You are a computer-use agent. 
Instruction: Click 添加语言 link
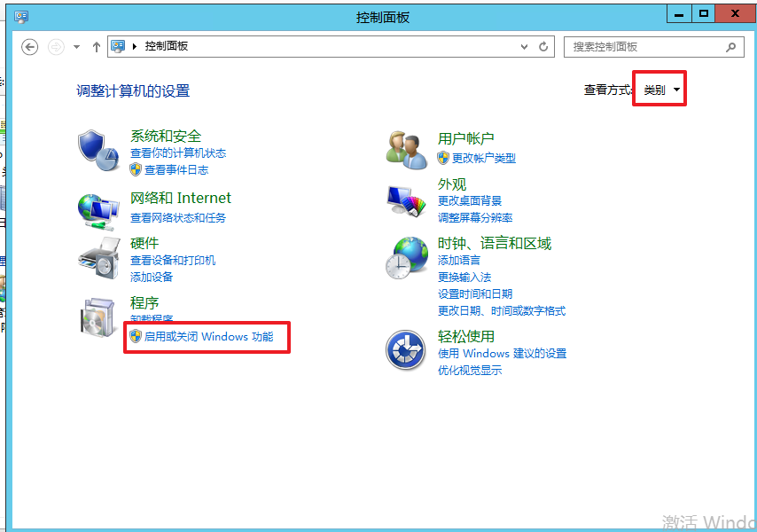[x=459, y=260]
